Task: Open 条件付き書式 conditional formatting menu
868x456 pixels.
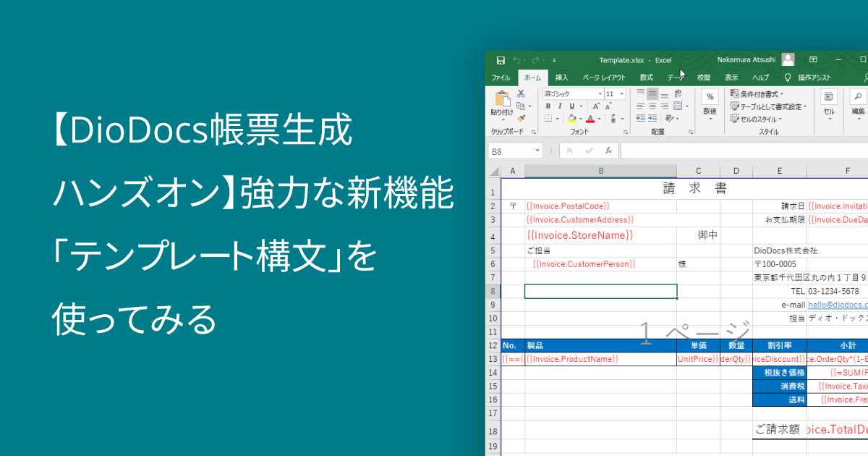Action: coord(757,94)
